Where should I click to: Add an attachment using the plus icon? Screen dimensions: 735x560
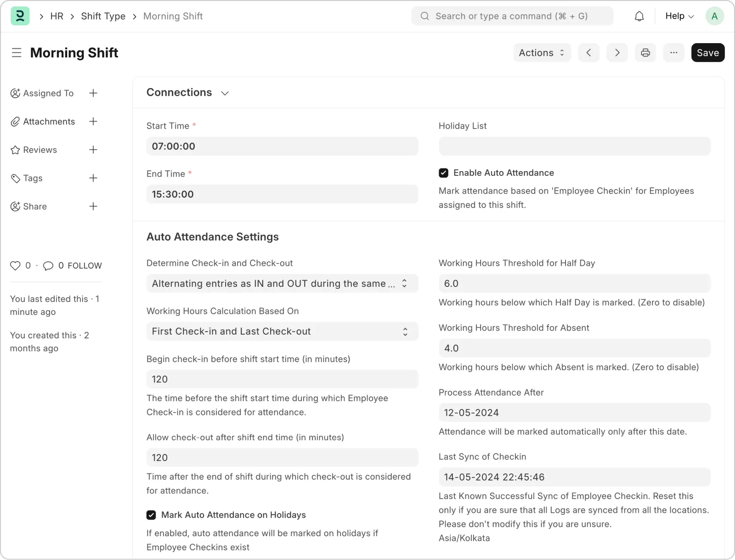pos(93,121)
